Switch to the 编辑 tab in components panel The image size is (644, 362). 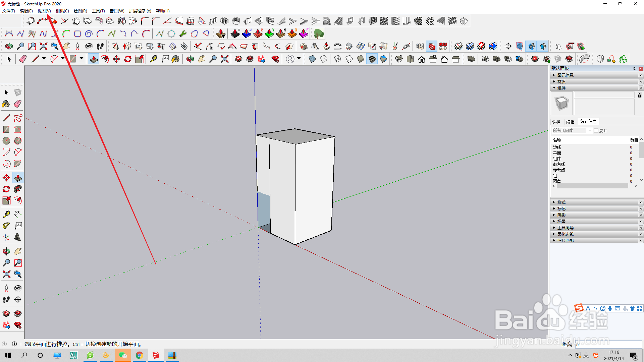coord(570,122)
